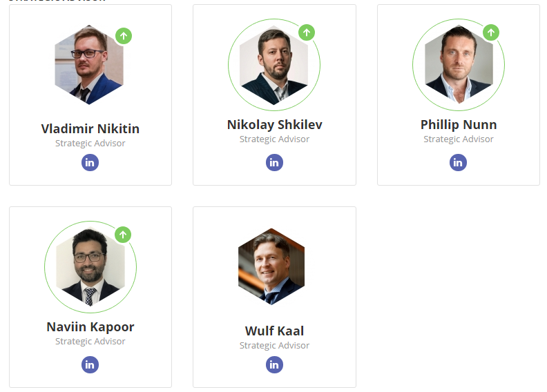Image resolution: width=547 pixels, height=392 pixels.
Task: Click the Phillip Nunn name text
Action: tap(459, 125)
